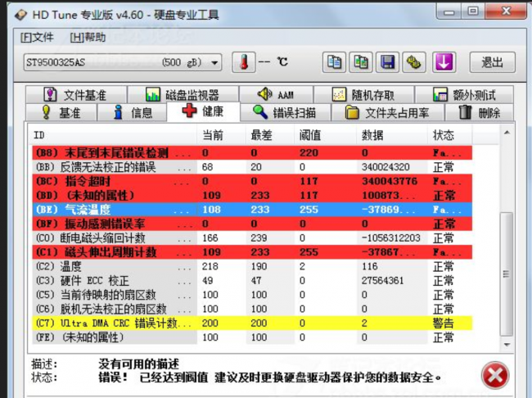Click the data value 27564361

pos(383,281)
